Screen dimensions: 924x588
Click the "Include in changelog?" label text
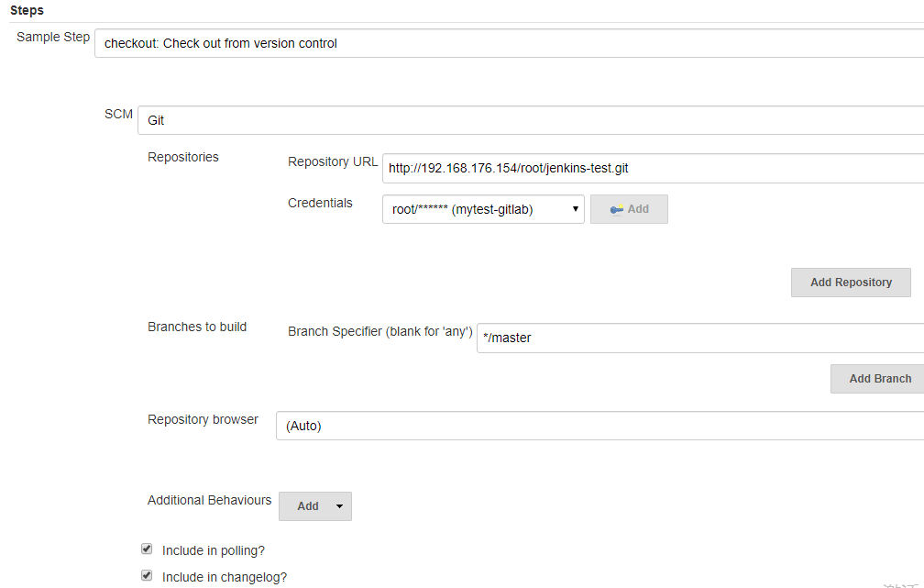224,577
